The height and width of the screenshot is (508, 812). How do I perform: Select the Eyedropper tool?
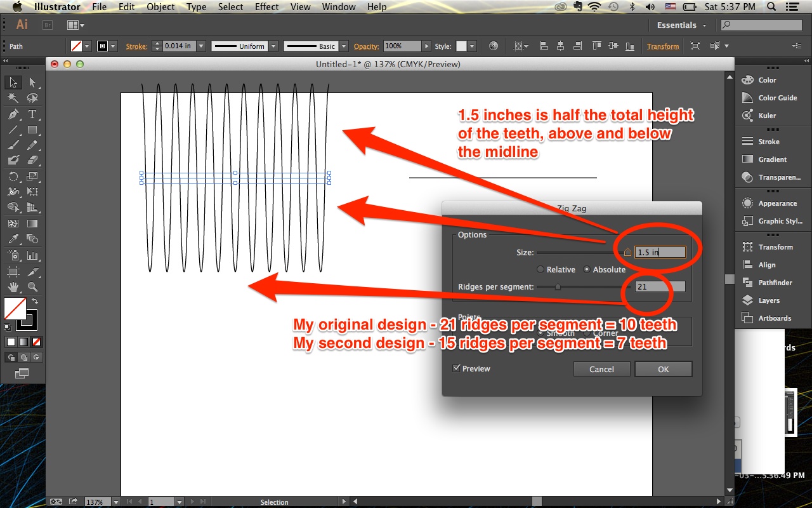click(13, 239)
